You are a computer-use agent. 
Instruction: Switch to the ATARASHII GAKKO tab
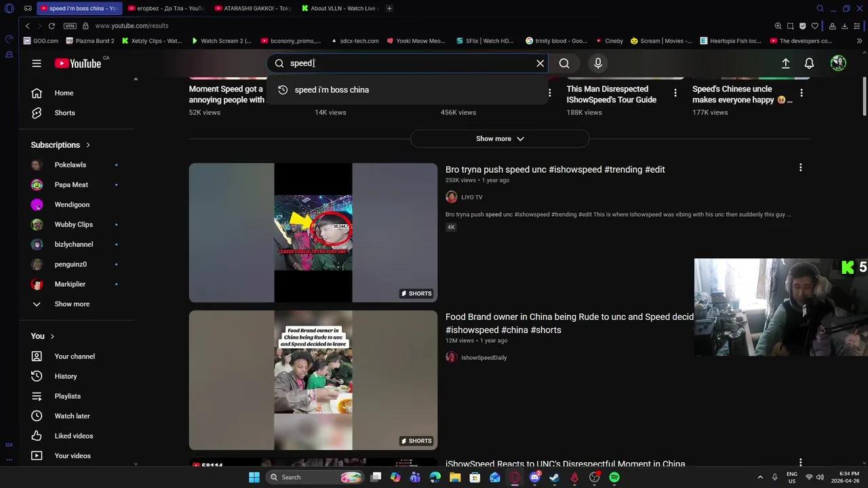click(252, 8)
